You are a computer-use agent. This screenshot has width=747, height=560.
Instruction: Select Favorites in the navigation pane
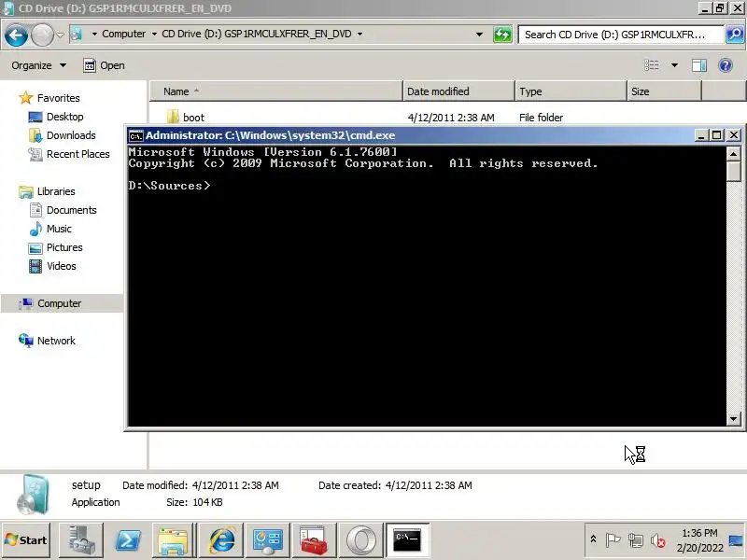tap(58, 98)
